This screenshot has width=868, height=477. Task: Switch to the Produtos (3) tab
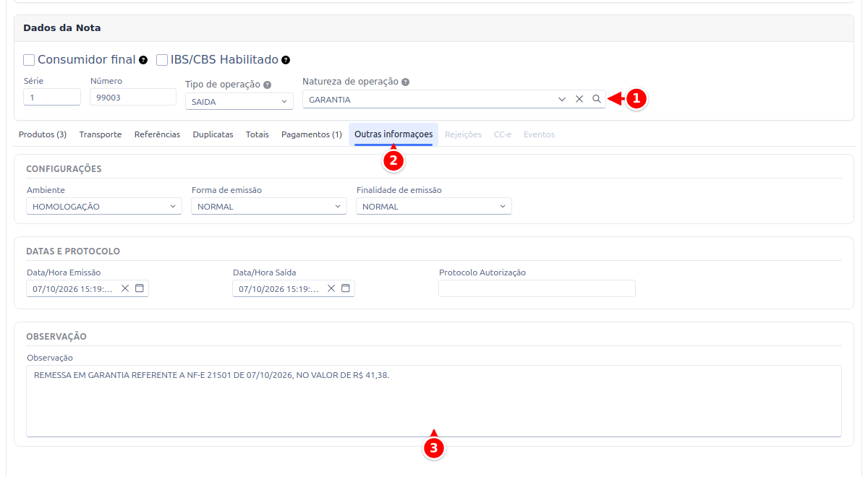point(43,134)
